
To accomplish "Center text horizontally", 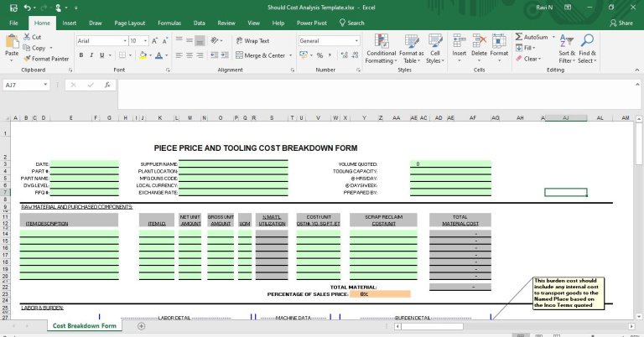I will click(190, 55).
